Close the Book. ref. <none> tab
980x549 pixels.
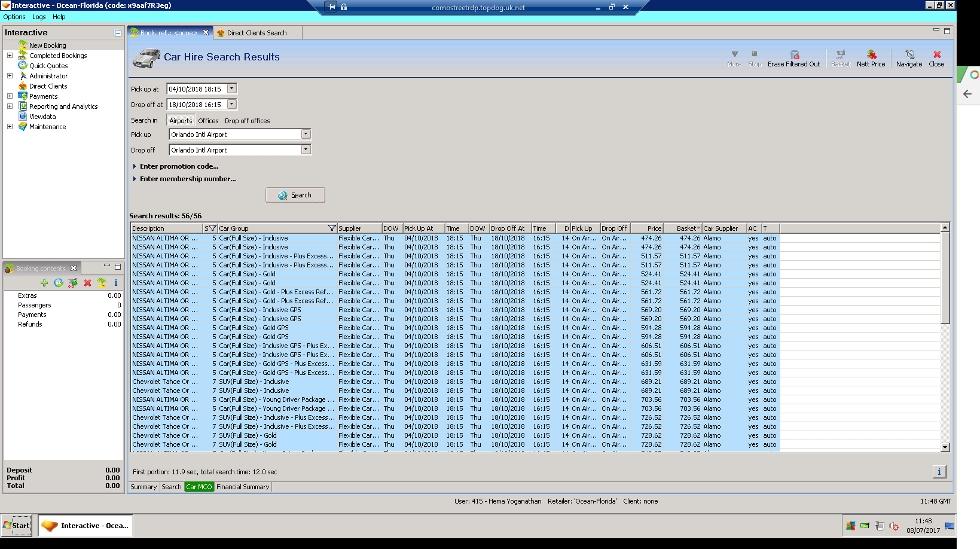pos(206,33)
